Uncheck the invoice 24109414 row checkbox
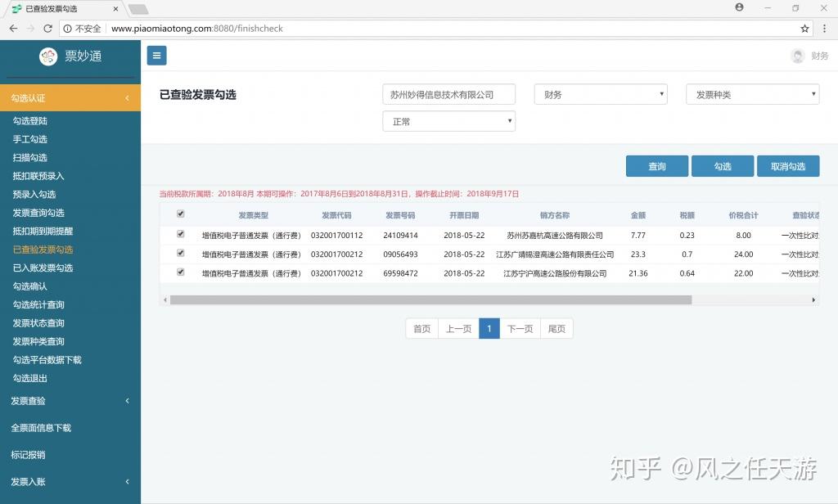This screenshot has height=504, width=838. (x=181, y=234)
